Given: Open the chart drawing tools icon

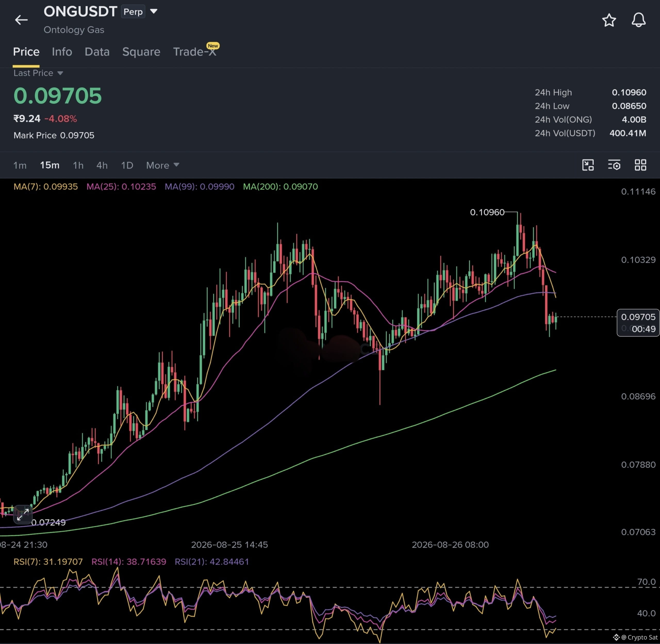Looking at the screenshot, I should coord(588,165).
